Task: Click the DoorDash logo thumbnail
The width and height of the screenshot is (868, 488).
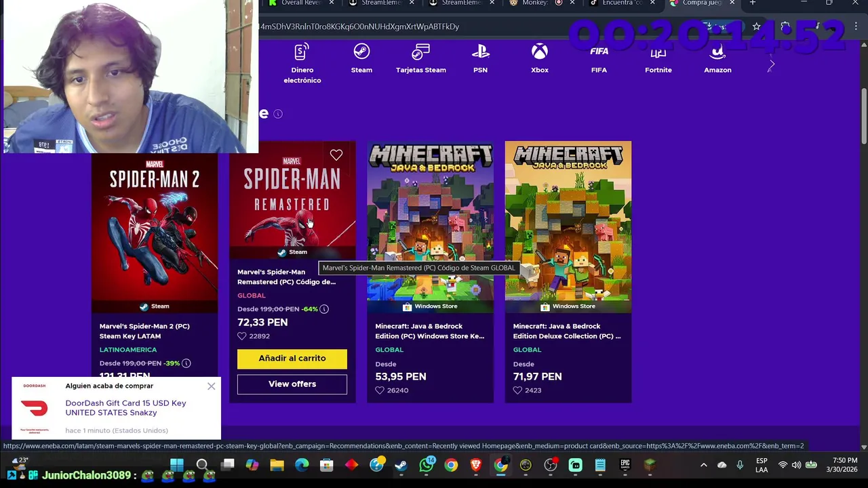Action: click(34, 408)
